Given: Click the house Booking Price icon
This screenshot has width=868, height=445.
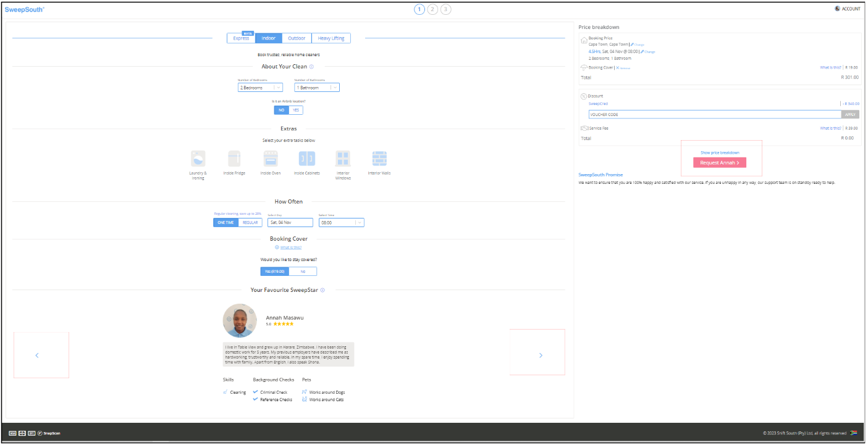Looking at the screenshot, I should click(584, 40).
